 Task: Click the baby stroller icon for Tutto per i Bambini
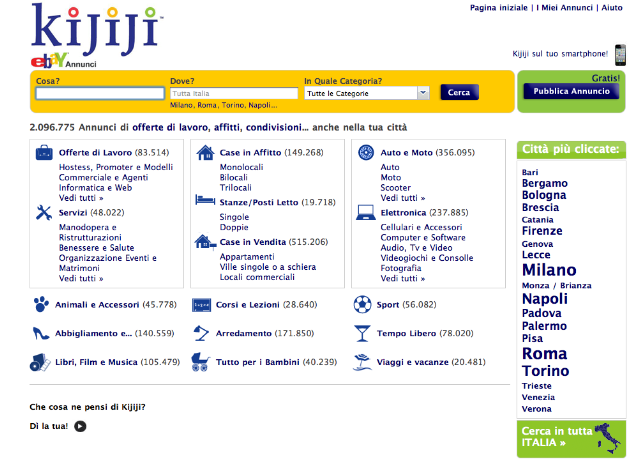coord(200,362)
